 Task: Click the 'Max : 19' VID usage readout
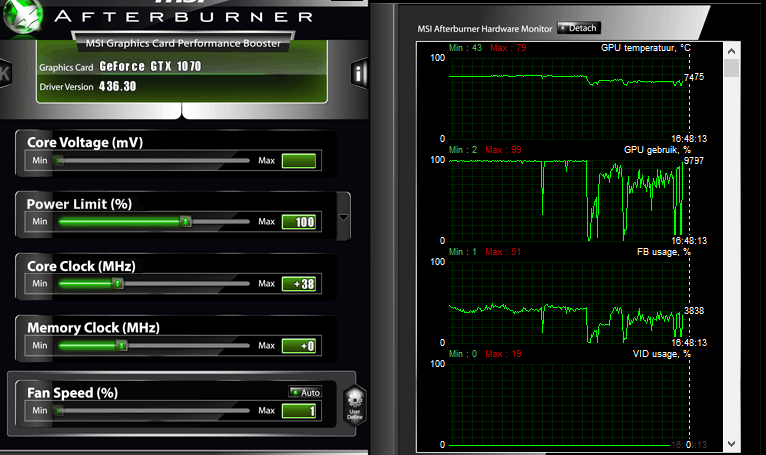pyautogui.click(x=503, y=354)
